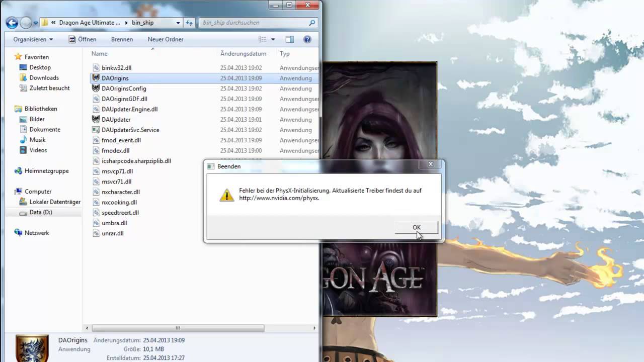Select DAUpdaterSvc.Service file

click(130, 130)
